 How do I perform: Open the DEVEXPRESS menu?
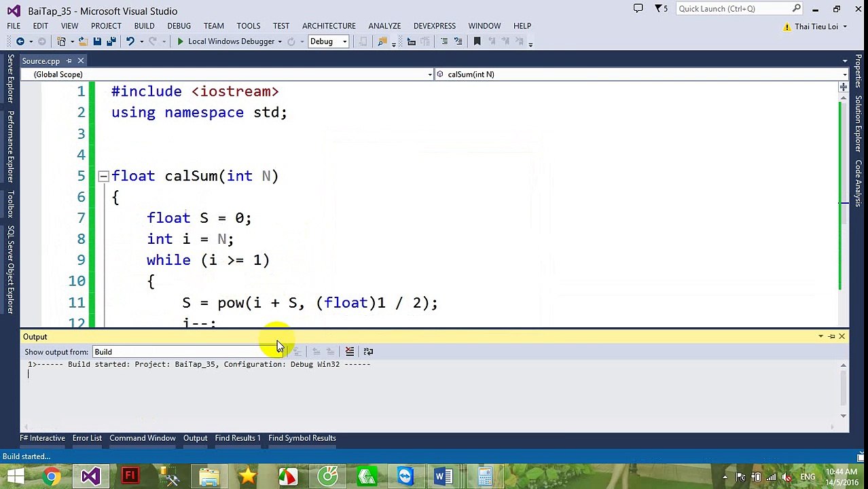pyautogui.click(x=435, y=26)
